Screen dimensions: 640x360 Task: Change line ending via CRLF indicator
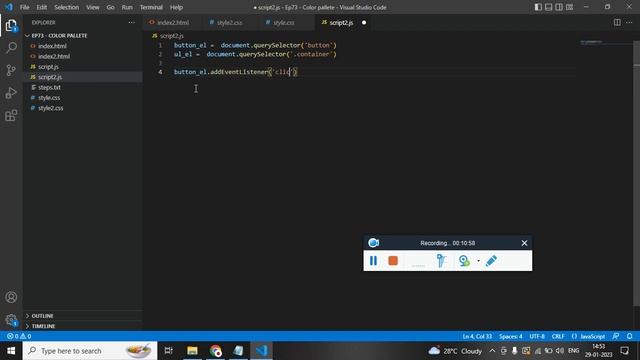point(558,336)
